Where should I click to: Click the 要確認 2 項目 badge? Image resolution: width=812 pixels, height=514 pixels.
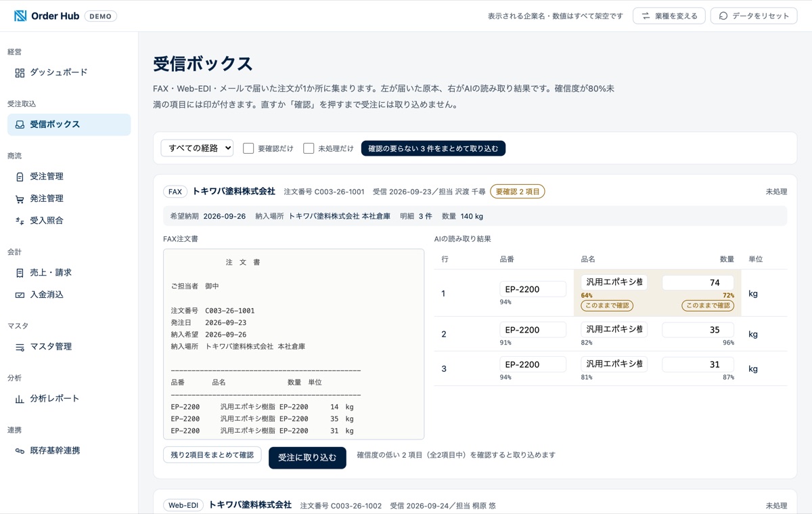click(x=518, y=192)
